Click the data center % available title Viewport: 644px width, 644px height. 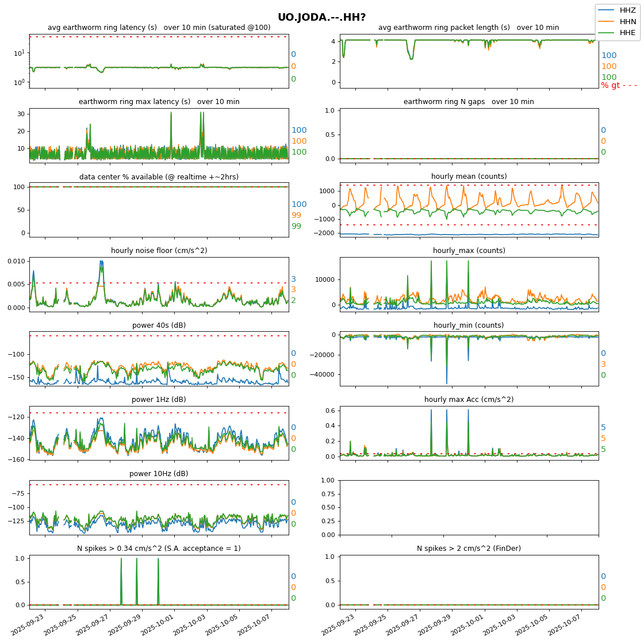coord(159,177)
